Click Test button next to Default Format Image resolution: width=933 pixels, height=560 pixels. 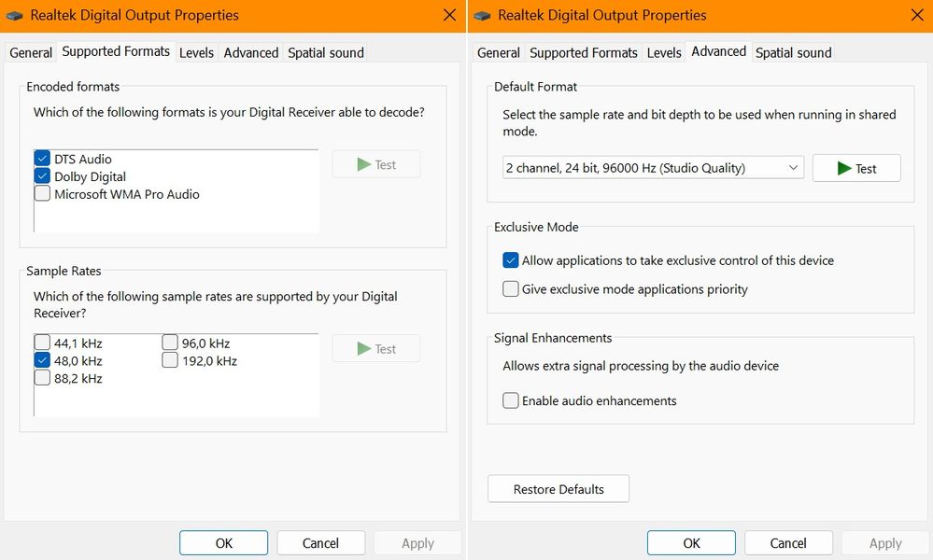pyautogui.click(x=856, y=168)
